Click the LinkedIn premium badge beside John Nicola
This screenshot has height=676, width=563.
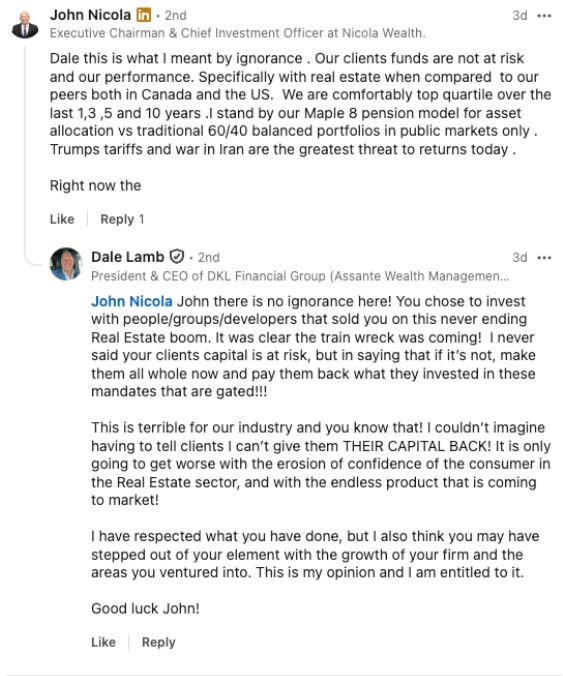[x=144, y=15]
